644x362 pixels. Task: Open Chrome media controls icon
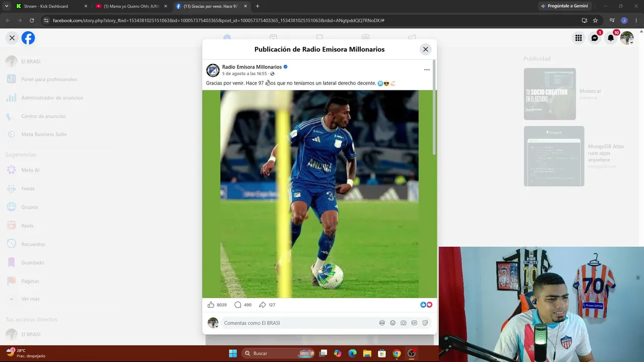point(612,21)
